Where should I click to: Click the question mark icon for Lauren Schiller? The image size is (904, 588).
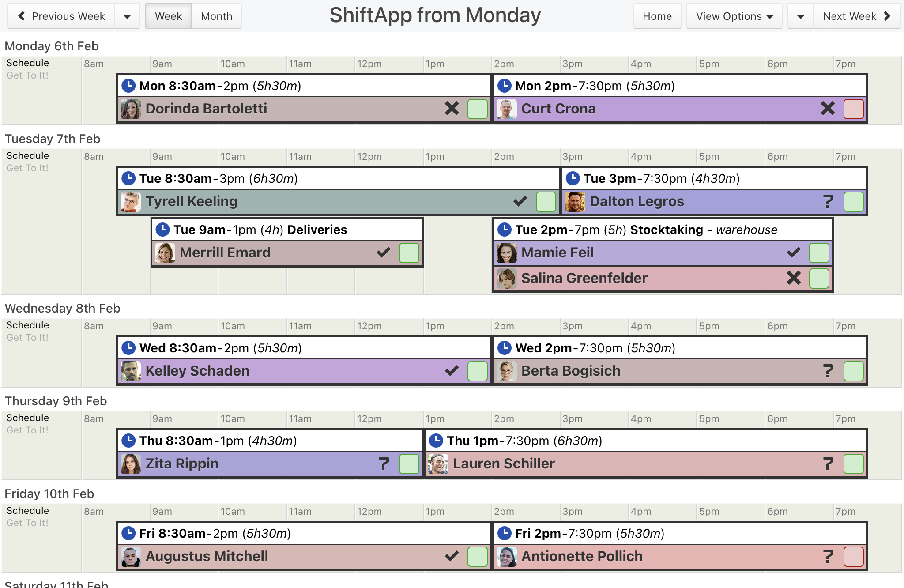[x=828, y=464]
